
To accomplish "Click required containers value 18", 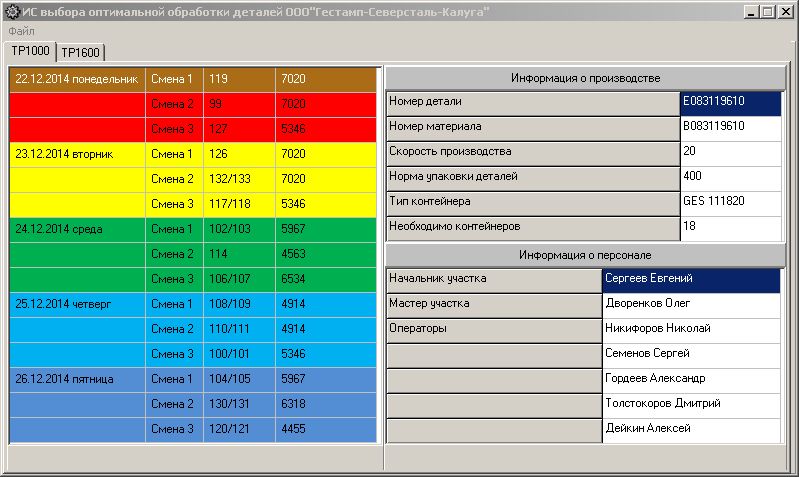I will coord(731,229).
